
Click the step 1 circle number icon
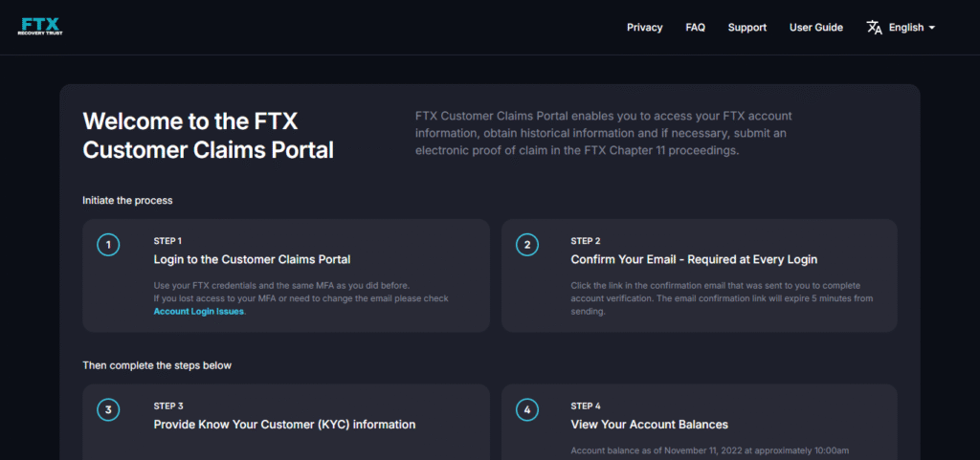(x=108, y=245)
